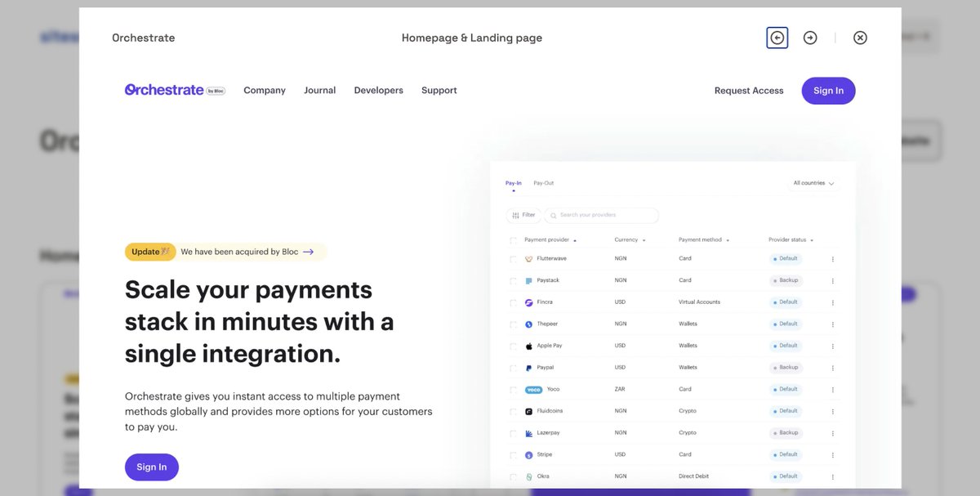Open the Paypal row kebab menu

(x=833, y=368)
